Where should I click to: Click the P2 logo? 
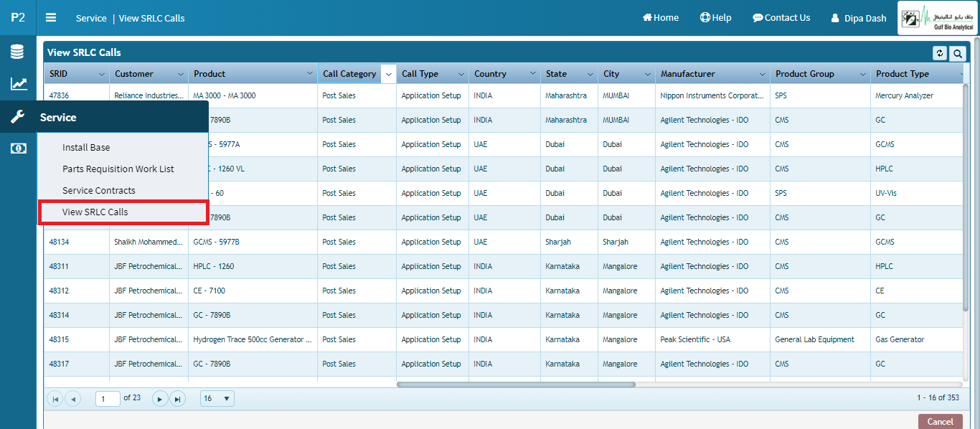point(18,17)
